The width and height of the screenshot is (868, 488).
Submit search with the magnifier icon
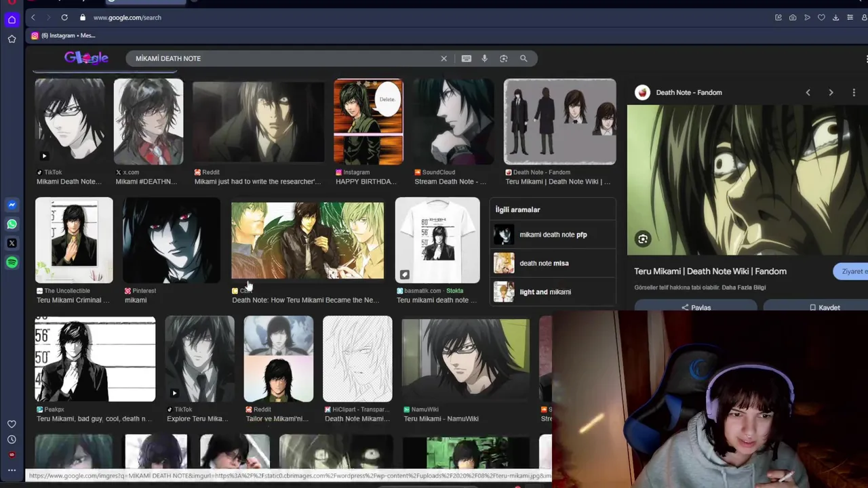[524, 58]
